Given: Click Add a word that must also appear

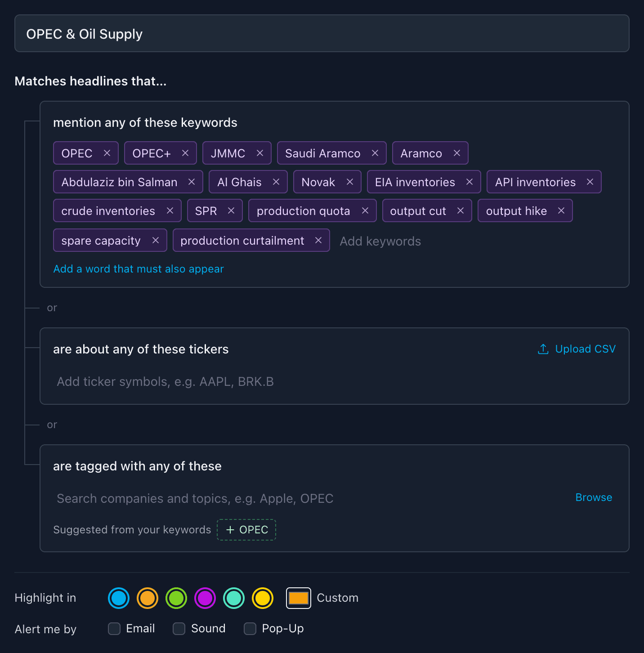Looking at the screenshot, I should pyautogui.click(x=139, y=269).
